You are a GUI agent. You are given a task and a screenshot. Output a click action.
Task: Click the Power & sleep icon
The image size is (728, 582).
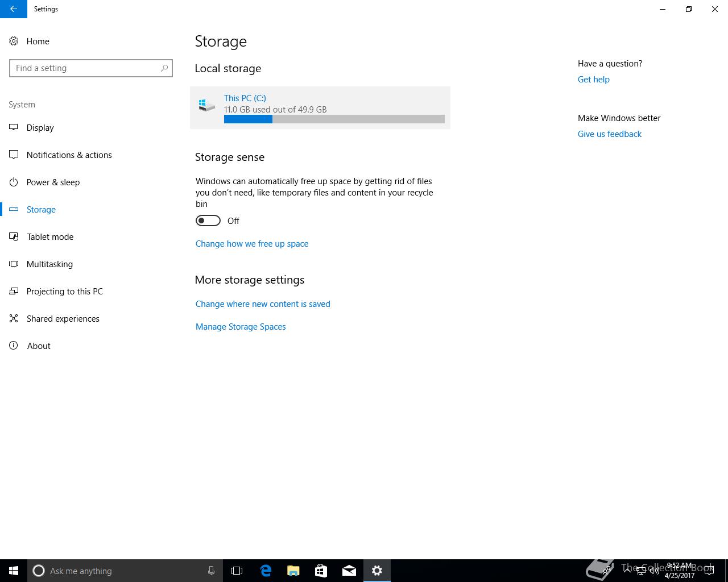coord(14,182)
